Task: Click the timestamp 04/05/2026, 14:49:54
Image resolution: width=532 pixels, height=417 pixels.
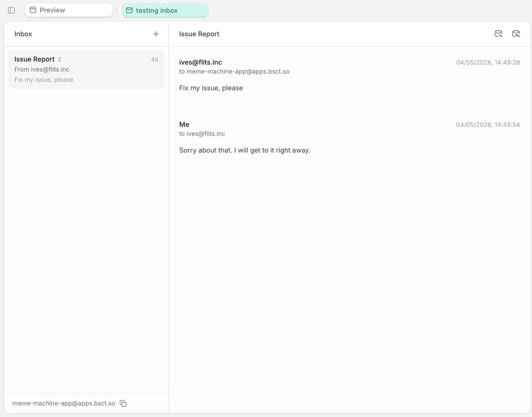Action: pyautogui.click(x=488, y=125)
